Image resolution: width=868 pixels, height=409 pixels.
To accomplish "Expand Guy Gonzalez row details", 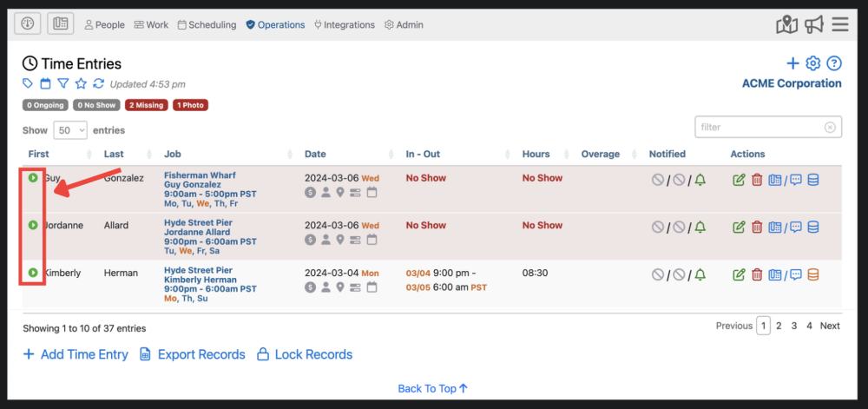I will tap(33, 178).
